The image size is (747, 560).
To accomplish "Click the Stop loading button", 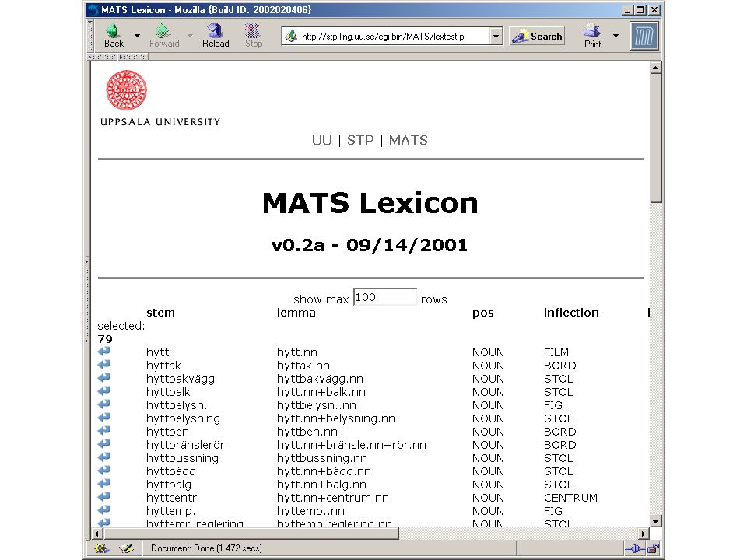I will pos(254,36).
